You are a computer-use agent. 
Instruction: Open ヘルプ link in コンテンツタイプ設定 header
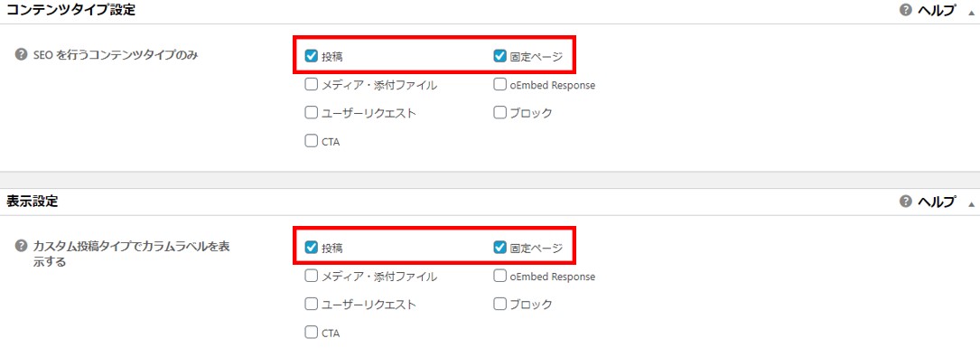(937, 10)
